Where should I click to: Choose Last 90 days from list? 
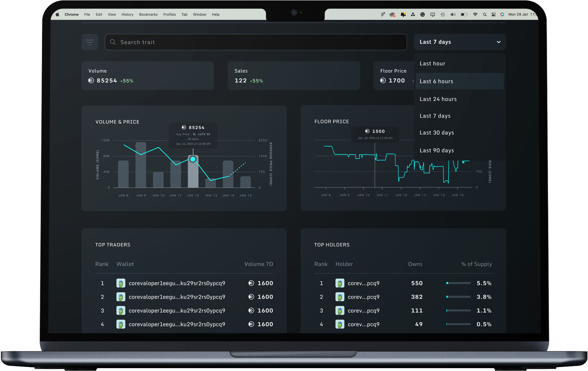click(437, 150)
